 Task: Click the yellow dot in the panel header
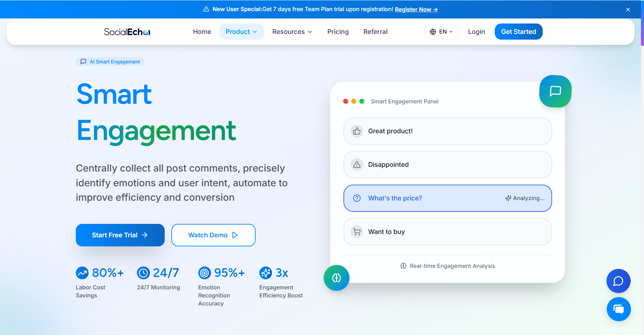point(354,101)
